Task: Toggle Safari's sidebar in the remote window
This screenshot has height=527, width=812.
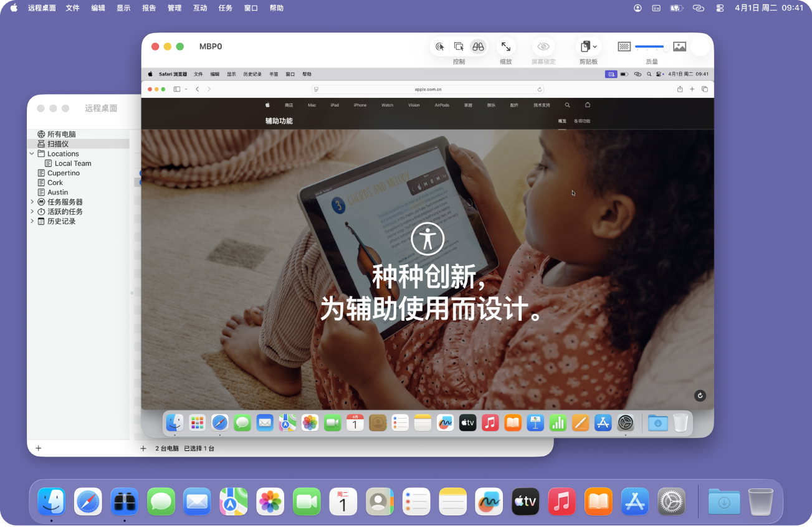Action: pos(176,88)
